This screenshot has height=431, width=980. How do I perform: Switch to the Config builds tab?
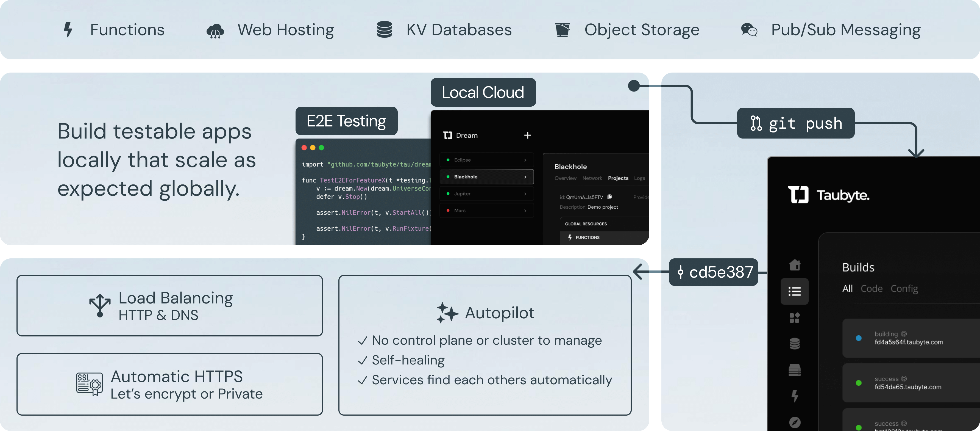pyautogui.click(x=904, y=289)
